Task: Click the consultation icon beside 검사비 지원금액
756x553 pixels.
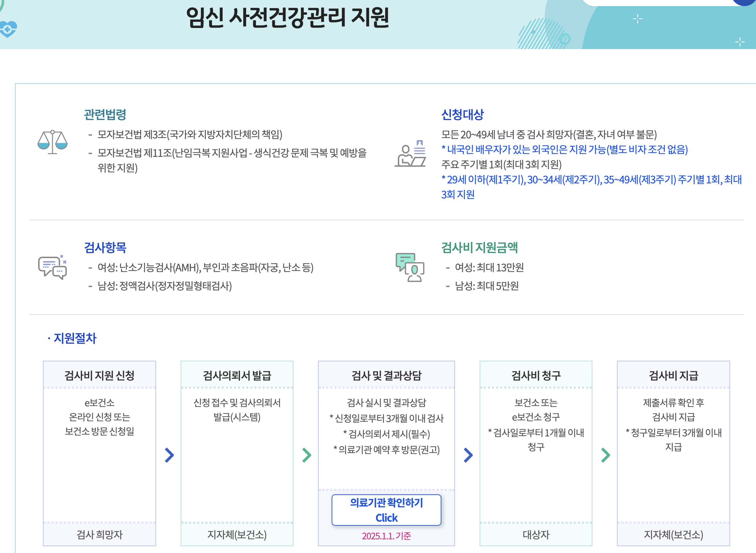Action: [410, 267]
